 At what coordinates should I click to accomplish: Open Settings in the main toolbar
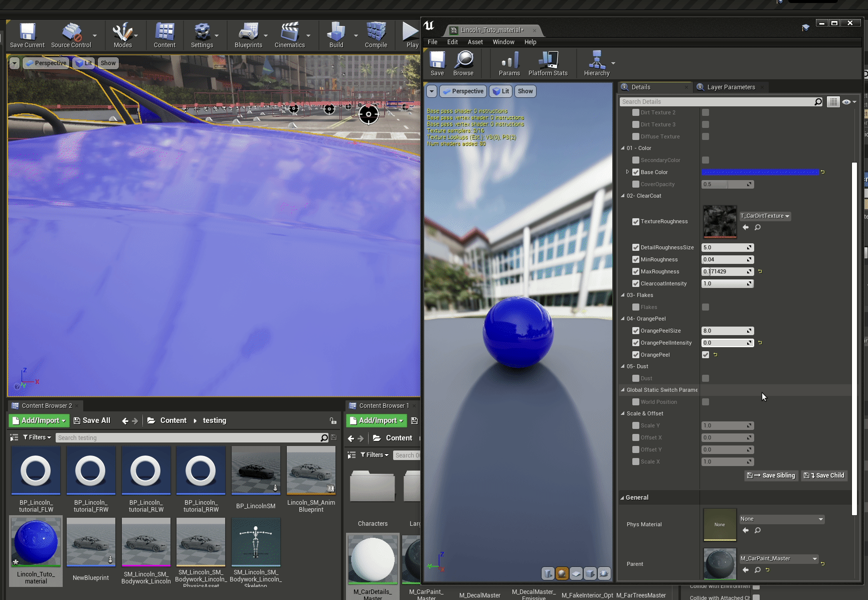click(x=202, y=35)
